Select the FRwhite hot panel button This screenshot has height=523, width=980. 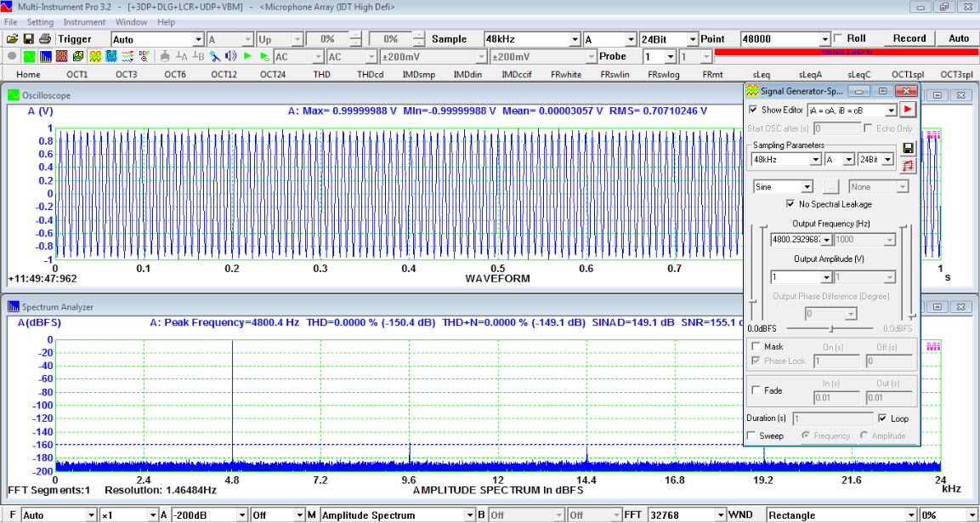coord(565,75)
